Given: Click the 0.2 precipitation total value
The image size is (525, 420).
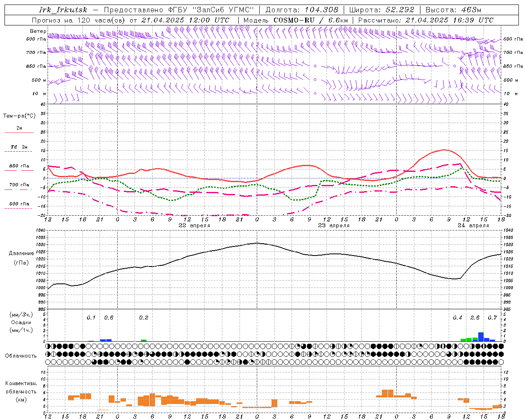Looking at the screenshot, I should pyautogui.click(x=144, y=317).
